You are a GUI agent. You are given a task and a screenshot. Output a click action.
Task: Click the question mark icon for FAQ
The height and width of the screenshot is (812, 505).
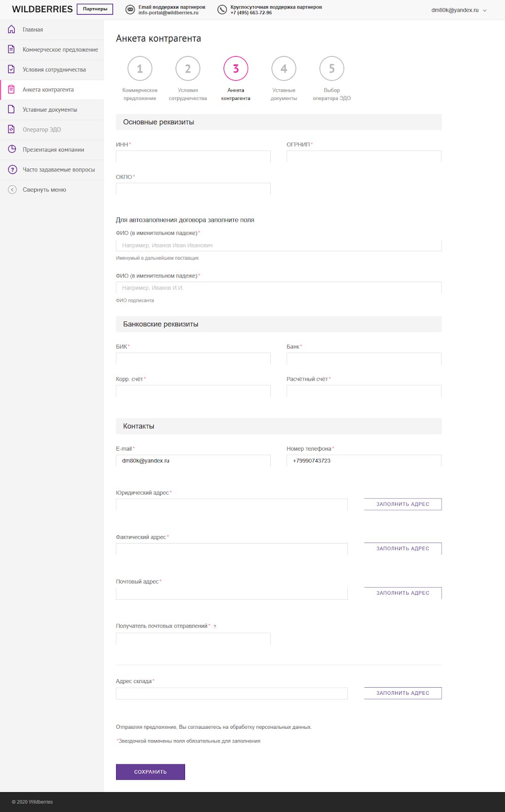[12, 170]
